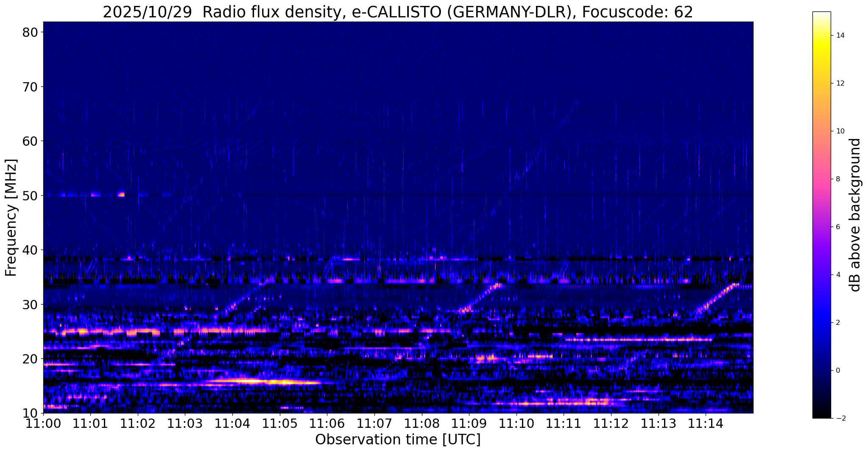Click the colorbar tick label 10
Viewport: 868px width, 452px height.
(x=840, y=131)
